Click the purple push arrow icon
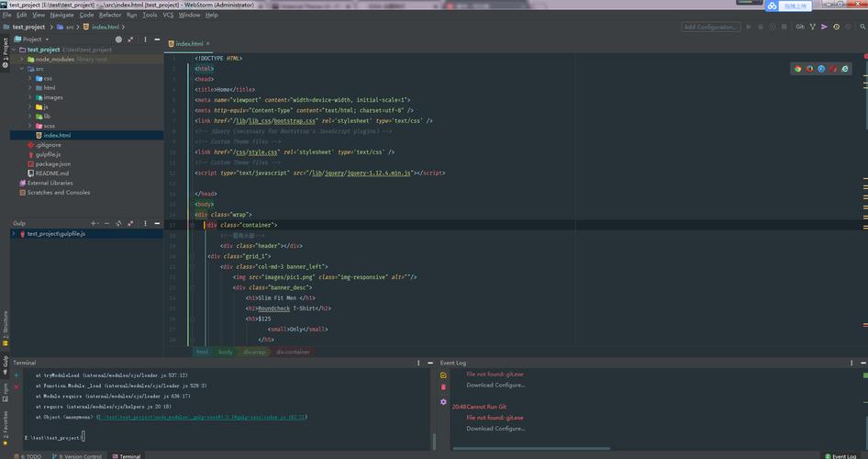Viewport: 868px width, 459px height. (x=824, y=27)
